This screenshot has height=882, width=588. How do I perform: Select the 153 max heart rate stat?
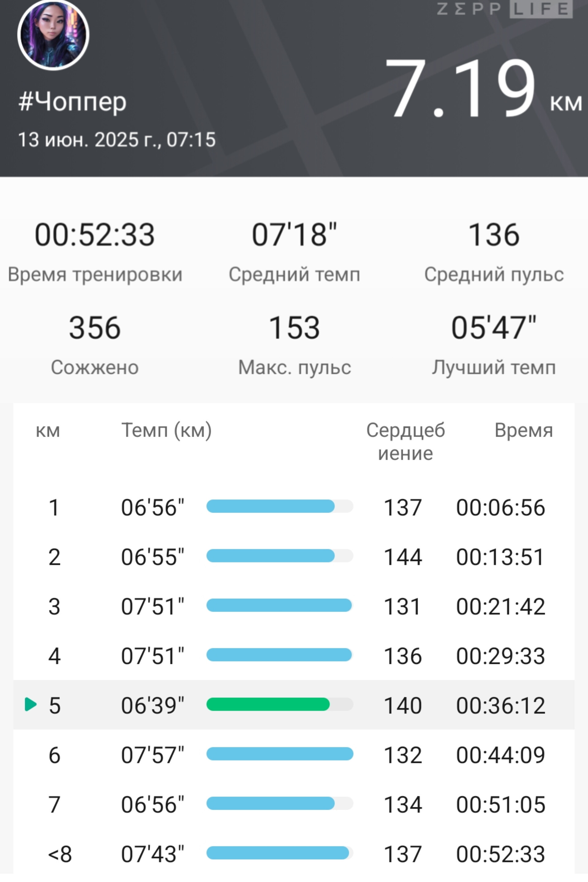coord(294,328)
